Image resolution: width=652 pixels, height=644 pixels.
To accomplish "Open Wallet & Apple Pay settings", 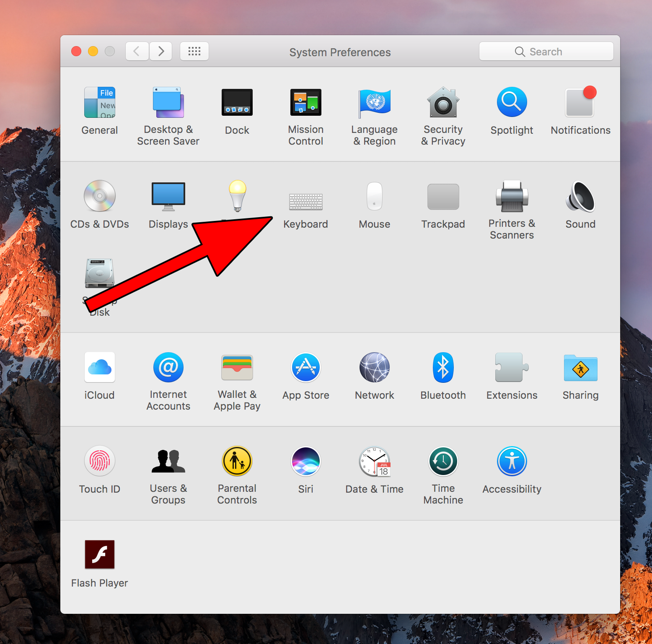I will [237, 368].
